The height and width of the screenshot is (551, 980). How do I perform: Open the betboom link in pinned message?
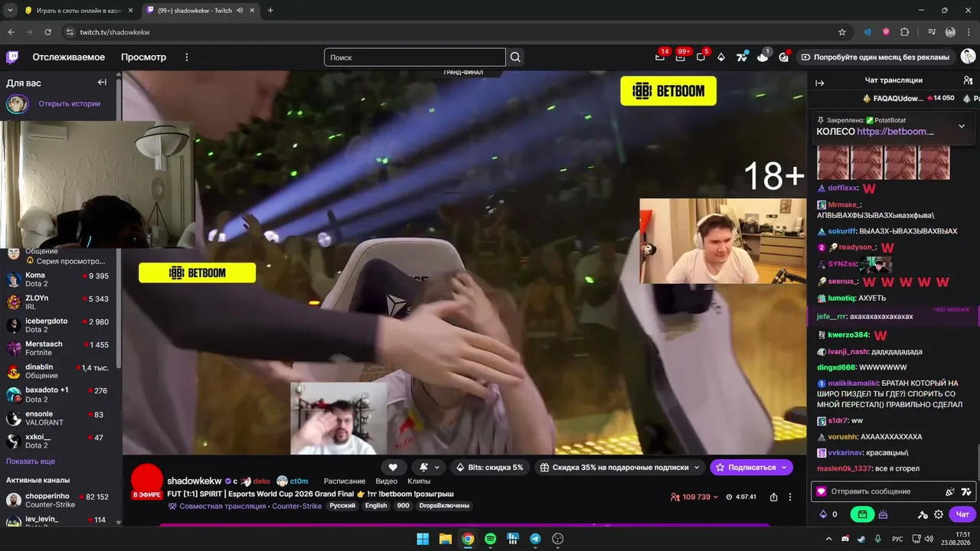click(x=896, y=132)
